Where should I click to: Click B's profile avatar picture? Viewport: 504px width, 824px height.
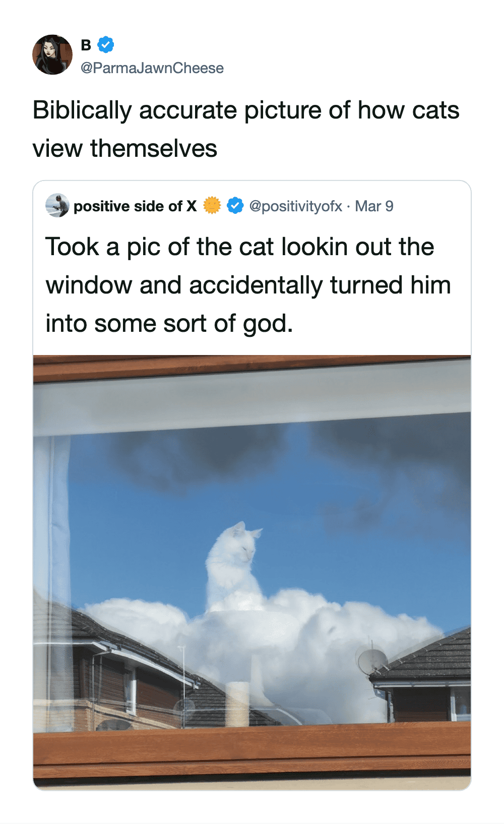tap(52, 54)
